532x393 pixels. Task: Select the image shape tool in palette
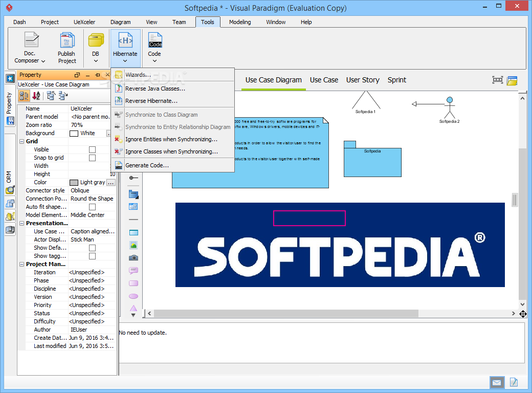pos(134,245)
